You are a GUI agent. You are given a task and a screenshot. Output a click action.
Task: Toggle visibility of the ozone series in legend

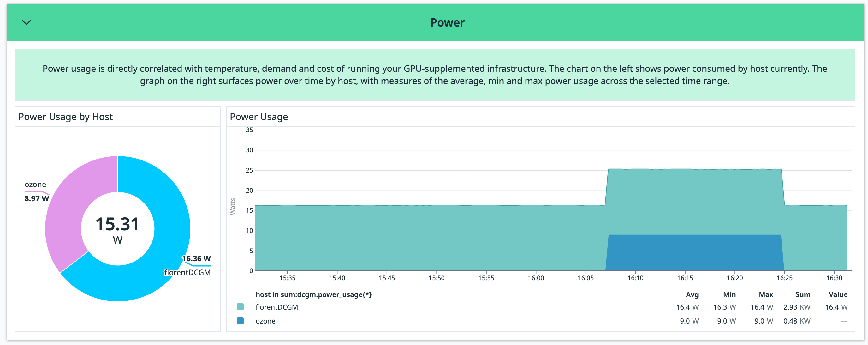pyautogui.click(x=266, y=321)
